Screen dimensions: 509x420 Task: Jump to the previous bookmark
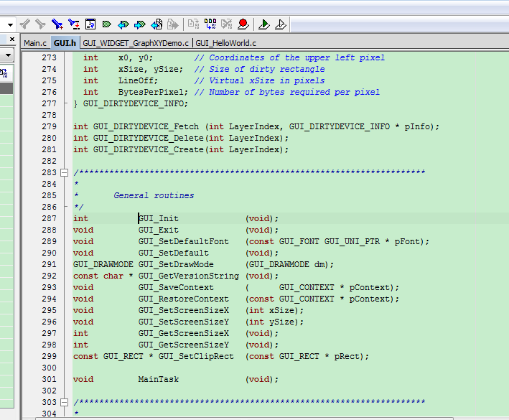[123, 24]
